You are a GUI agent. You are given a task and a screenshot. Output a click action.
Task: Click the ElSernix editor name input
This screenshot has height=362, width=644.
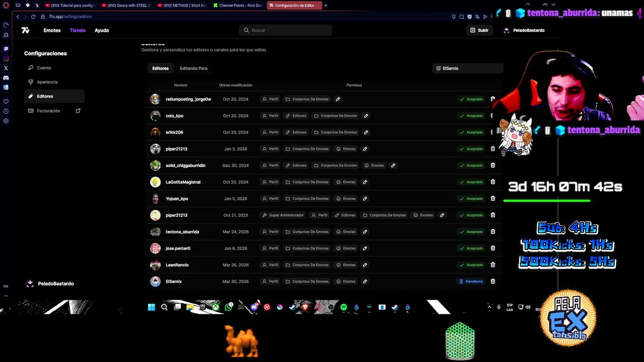(467, 68)
